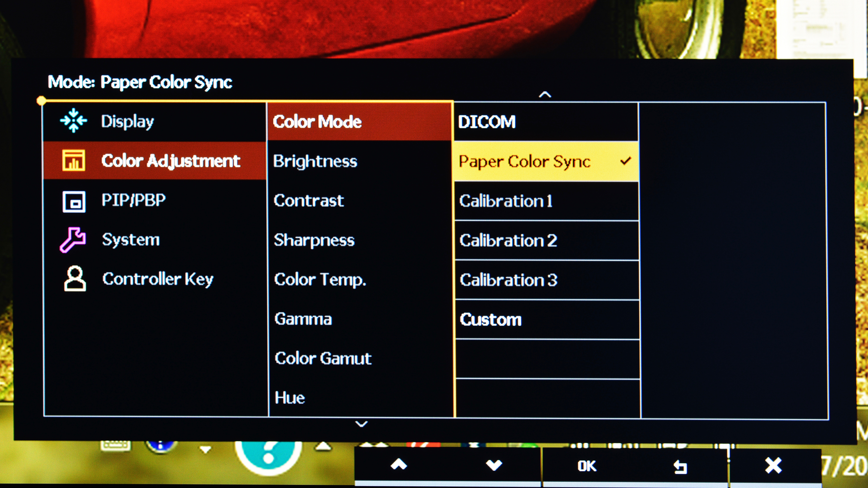The image size is (868, 488).
Task: Click the checkmark next to Paper Color Sync
Action: point(625,161)
